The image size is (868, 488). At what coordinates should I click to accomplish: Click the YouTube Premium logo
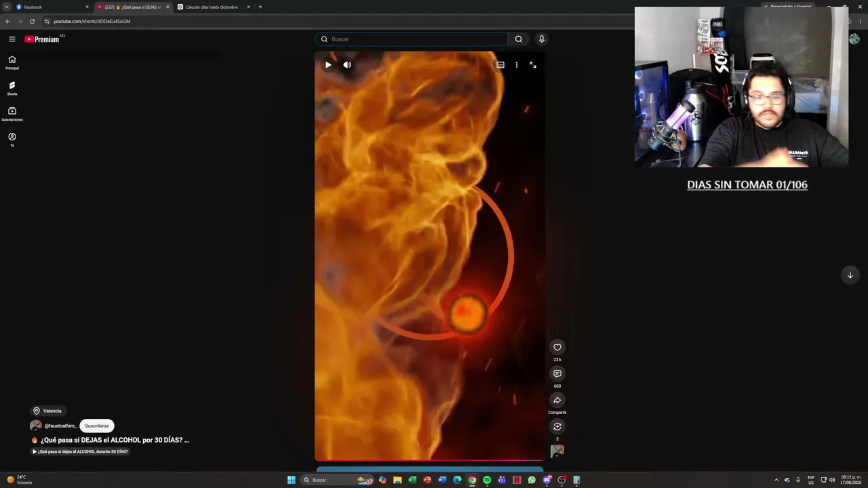click(x=43, y=39)
